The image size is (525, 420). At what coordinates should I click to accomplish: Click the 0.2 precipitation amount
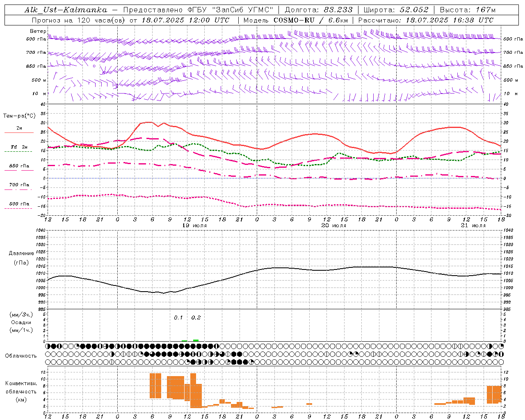(x=196, y=317)
